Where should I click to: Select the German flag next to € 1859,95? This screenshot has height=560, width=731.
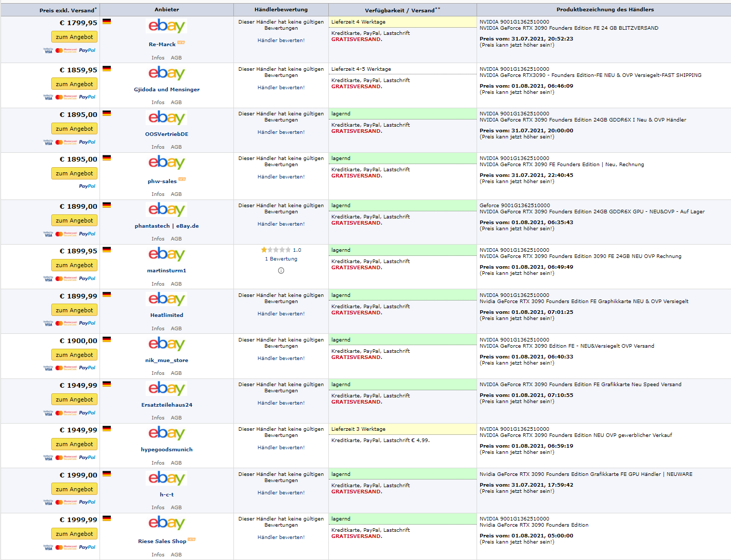(x=107, y=69)
